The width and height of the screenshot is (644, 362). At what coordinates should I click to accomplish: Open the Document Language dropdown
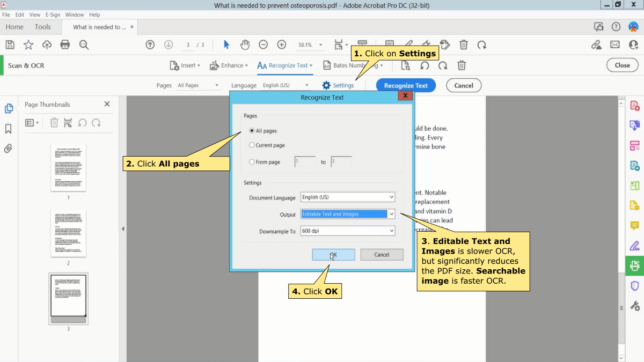click(x=347, y=197)
